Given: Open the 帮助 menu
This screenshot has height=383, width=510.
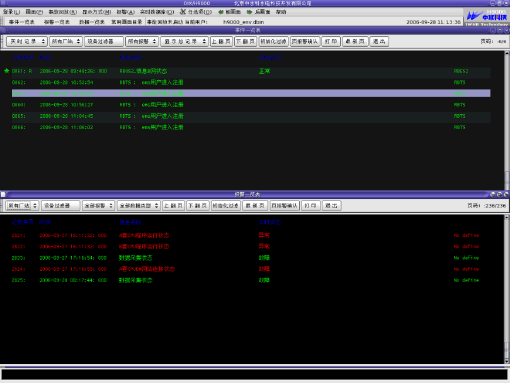Looking at the screenshot, I should [281, 12].
